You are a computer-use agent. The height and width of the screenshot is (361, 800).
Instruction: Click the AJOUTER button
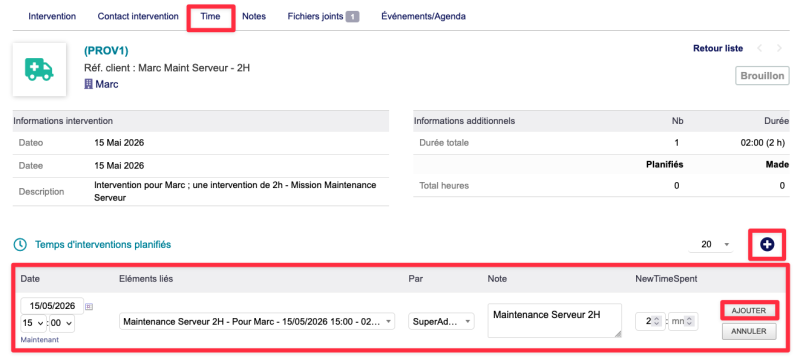click(x=749, y=311)
